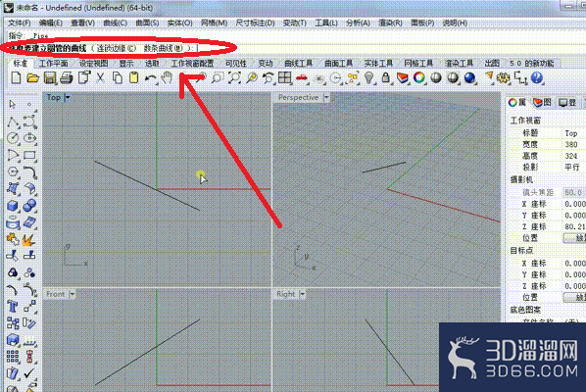The width and height of the screenshot is (586, 392).
Task: Open the Front viewport title dropdown arrow
Action: pyautogui.click(x=73, y=294)
